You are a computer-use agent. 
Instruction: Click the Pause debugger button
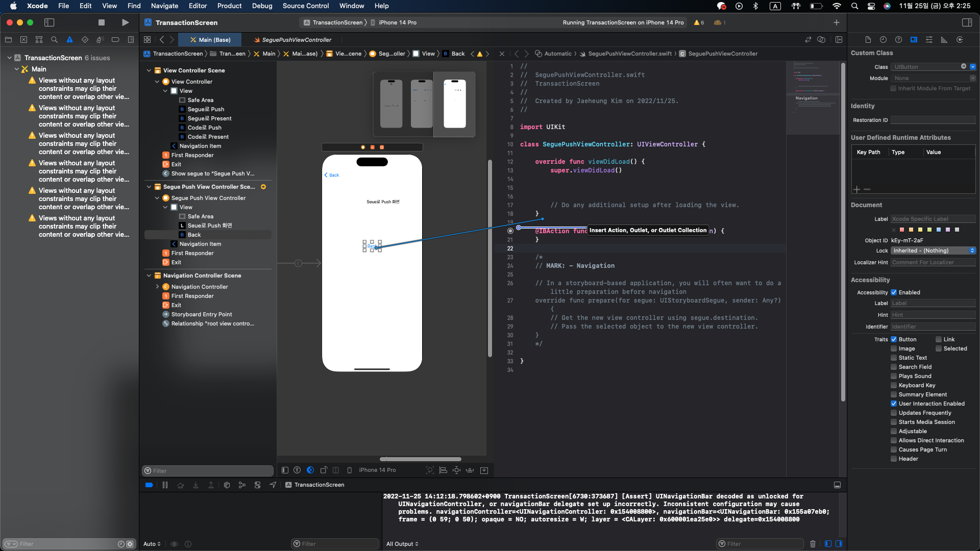[165, 485]
